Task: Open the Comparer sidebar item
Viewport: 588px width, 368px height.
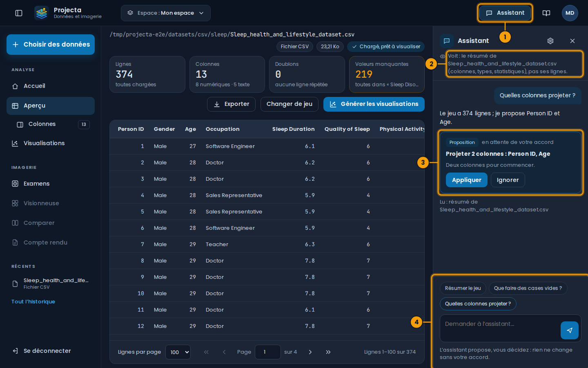Action: coord(51,223)
